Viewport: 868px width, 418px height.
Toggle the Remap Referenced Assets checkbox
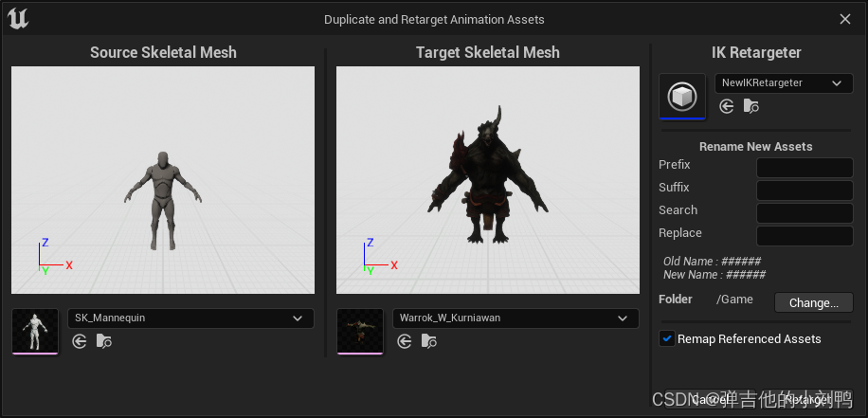click(x=668, y=338)
